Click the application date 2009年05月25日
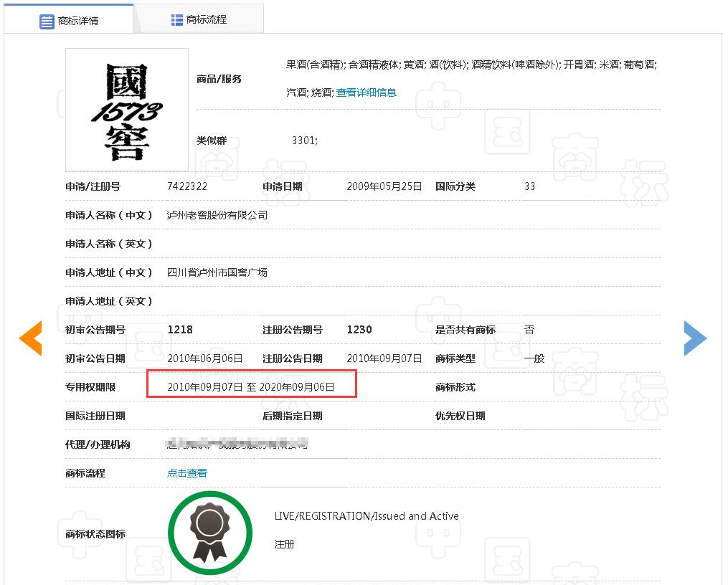This screenshot has width=728, height=585. [x=384, y=186]
